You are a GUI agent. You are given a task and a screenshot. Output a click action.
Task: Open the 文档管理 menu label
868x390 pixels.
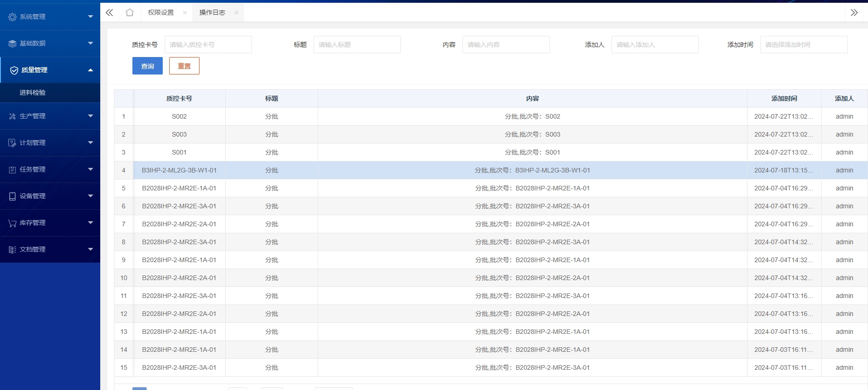click(33, 249)
